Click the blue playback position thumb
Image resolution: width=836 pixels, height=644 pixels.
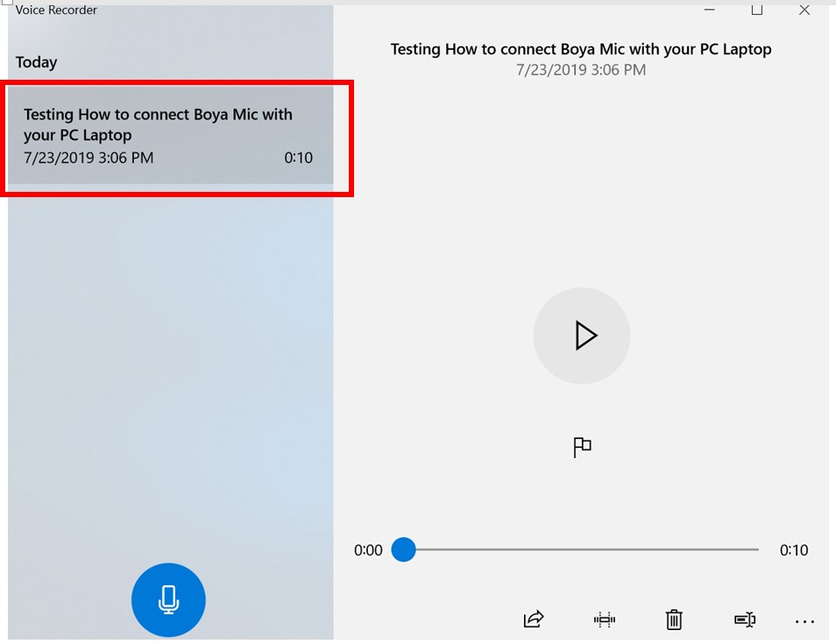point(404,549)
